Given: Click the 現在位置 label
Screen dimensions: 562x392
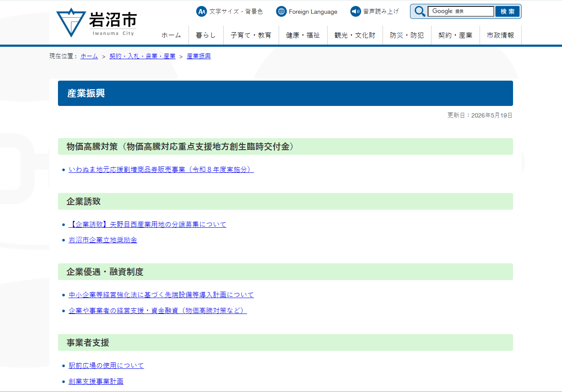Looking at the screenshot, I should click(x=63, y=56).
